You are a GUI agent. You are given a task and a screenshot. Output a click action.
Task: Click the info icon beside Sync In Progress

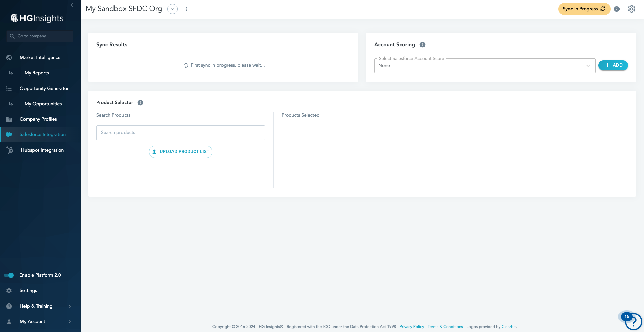[617, 9]
